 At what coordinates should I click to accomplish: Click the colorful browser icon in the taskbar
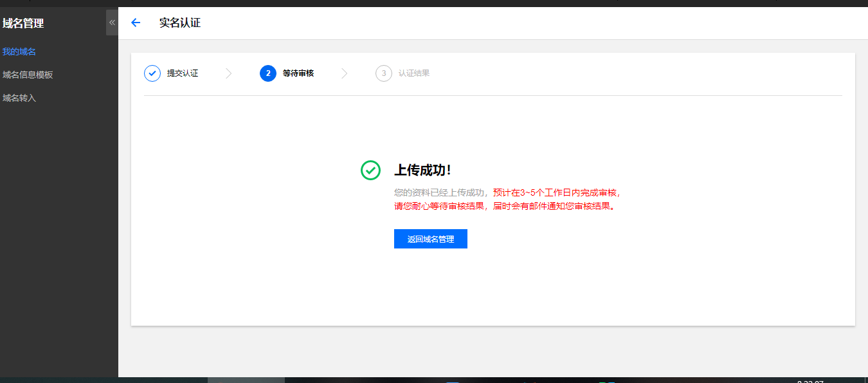point(534,380)
